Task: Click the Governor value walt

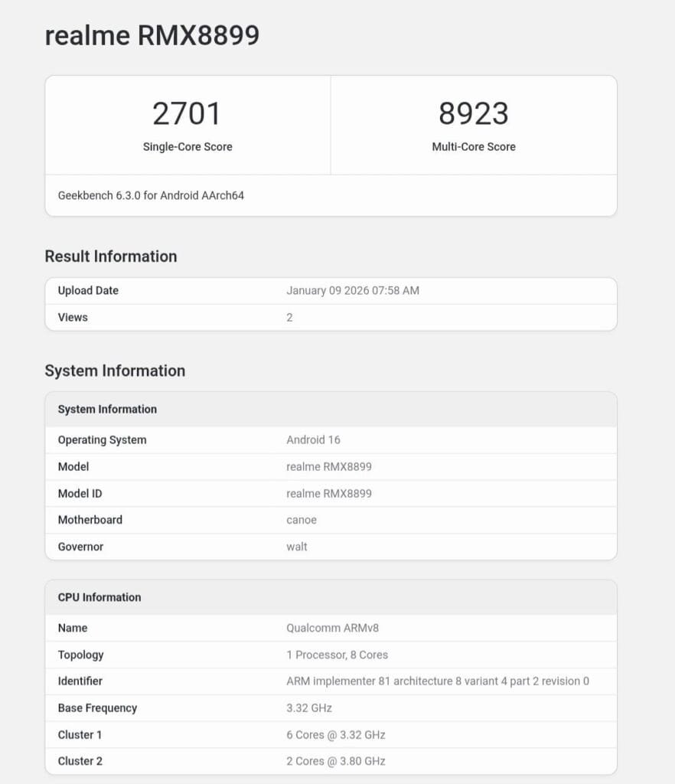Action: click(296, 547)
